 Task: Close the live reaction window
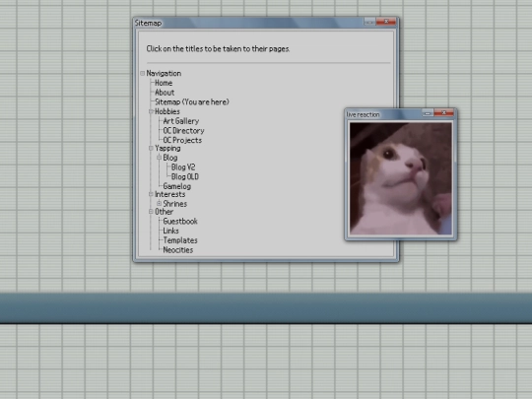443,112
